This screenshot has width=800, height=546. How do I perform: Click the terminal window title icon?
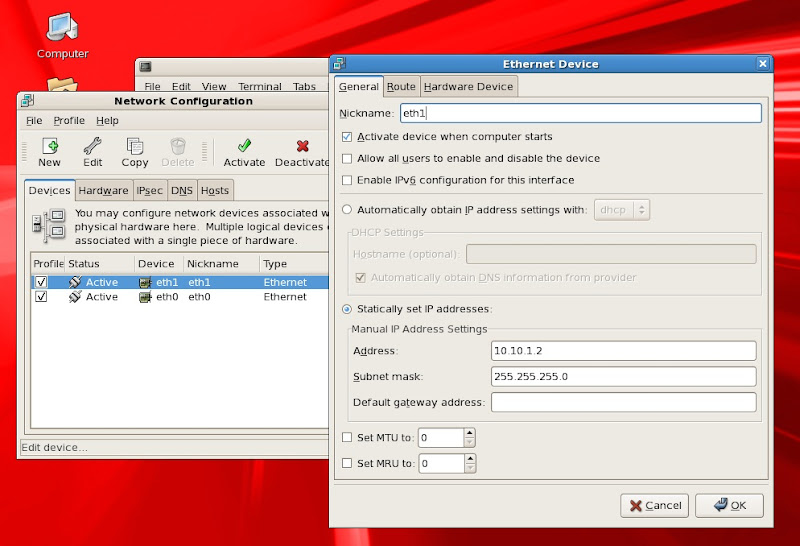146,66
